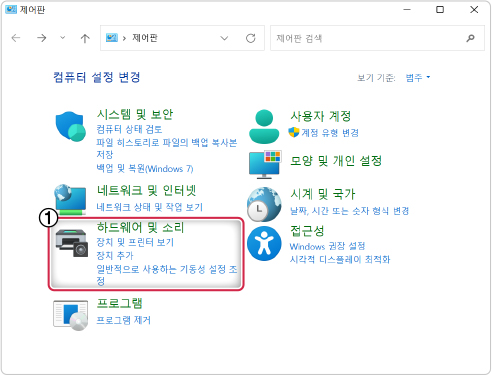
Task: Click the Control Panel icon in address bar
Action: [112, 38]
